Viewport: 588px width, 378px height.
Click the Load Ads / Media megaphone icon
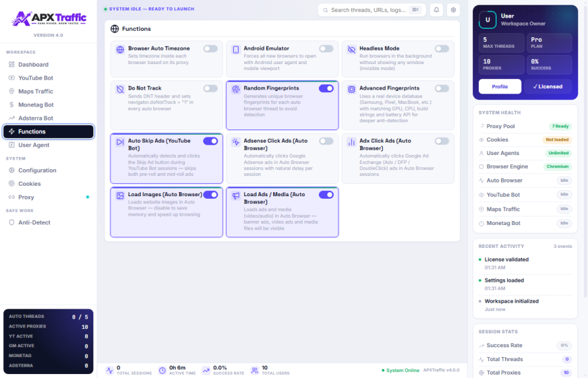coord(235,196)
